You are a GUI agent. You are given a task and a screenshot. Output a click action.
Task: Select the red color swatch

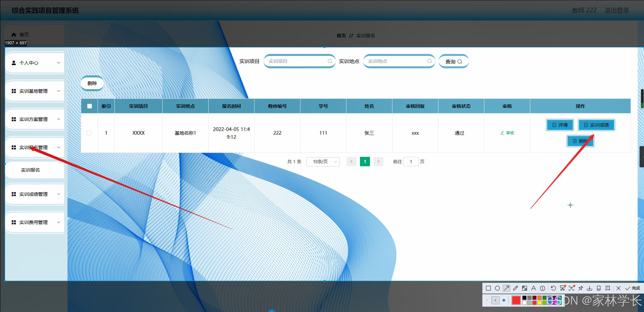[516, 300]
